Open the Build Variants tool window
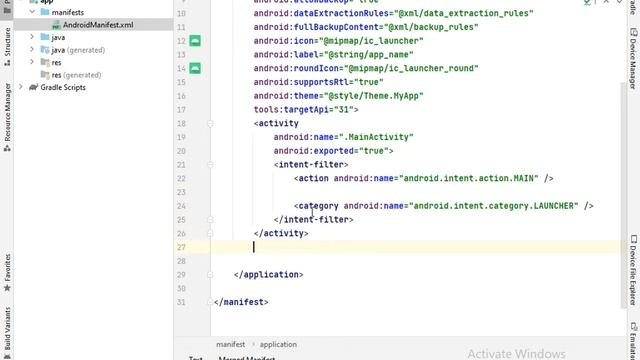 pyautogui.click(x=7, y=333)
